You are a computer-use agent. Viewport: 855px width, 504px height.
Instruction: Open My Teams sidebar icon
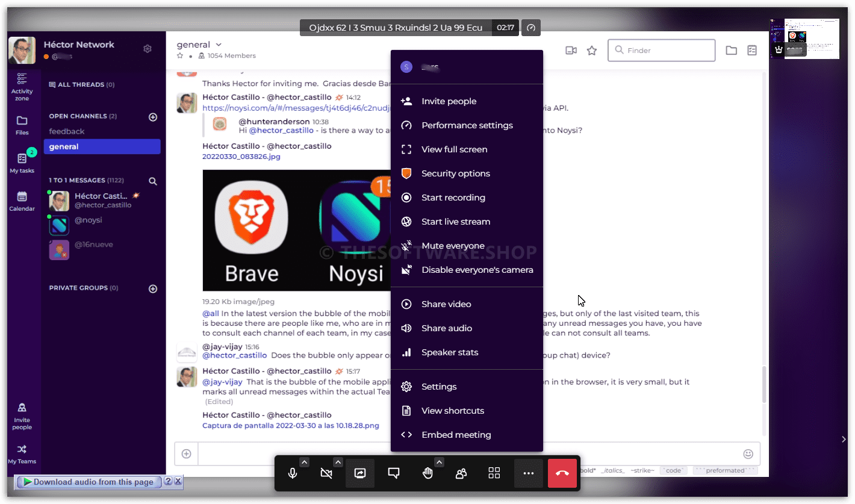[x=22, y=454]
